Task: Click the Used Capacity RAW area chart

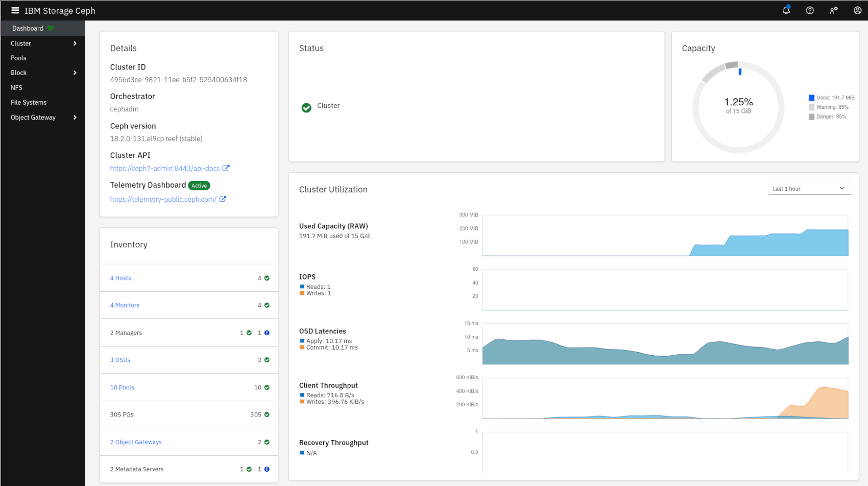Action: 665,235
